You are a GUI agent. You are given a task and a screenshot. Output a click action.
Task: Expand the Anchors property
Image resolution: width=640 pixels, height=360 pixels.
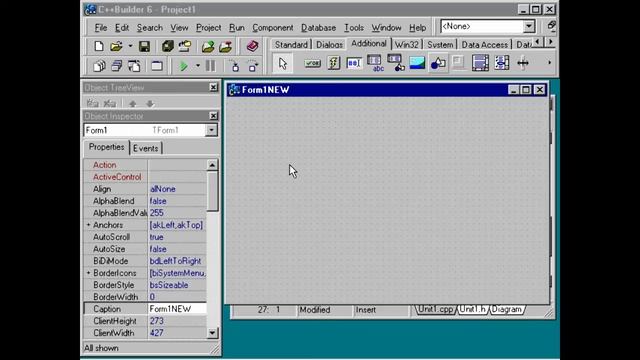click(88, 225)
